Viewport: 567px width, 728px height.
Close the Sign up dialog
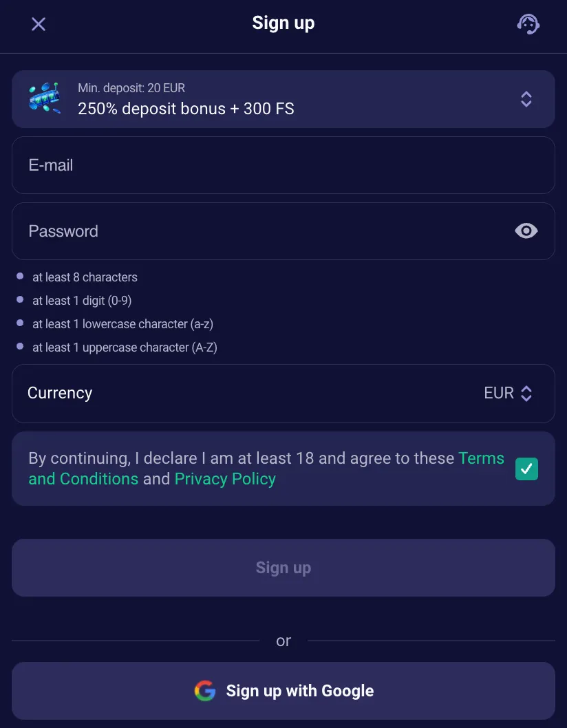pos(39,24)
